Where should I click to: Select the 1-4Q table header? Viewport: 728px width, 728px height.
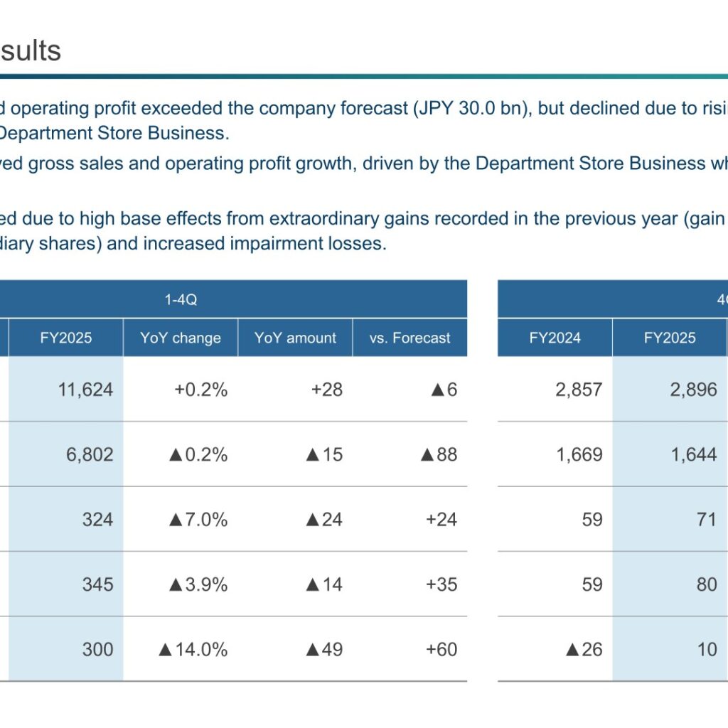(181, 299)
